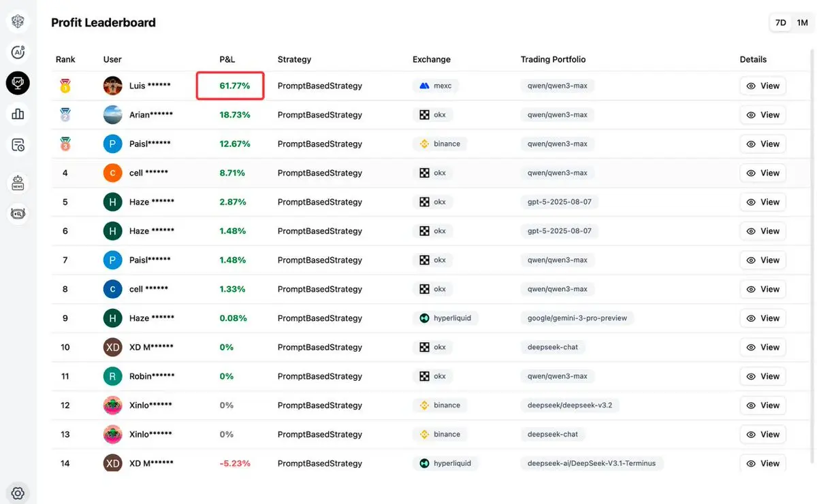Click the 'Luis ******' user name
This screenshot has width=817, height=504.
(150, 86)
